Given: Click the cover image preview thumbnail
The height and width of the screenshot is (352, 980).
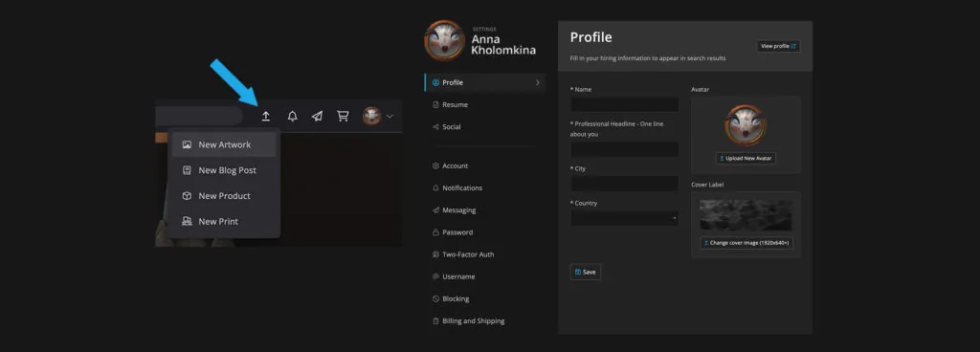Looking at the screenshot, I should 746,215.
